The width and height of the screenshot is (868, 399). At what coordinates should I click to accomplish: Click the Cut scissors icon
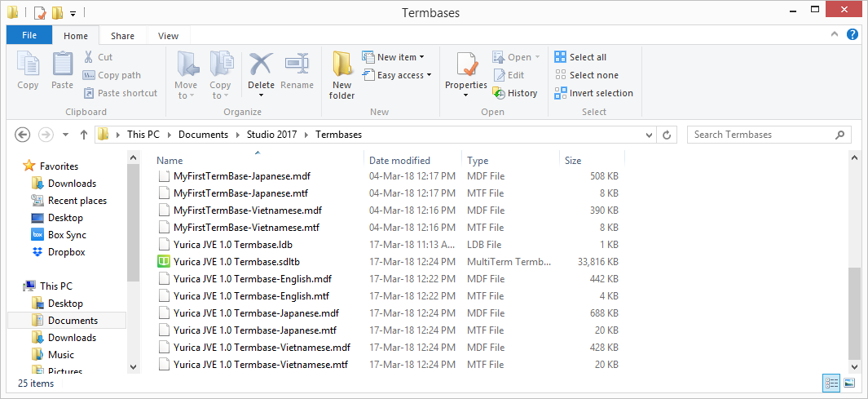pos(89,57)
